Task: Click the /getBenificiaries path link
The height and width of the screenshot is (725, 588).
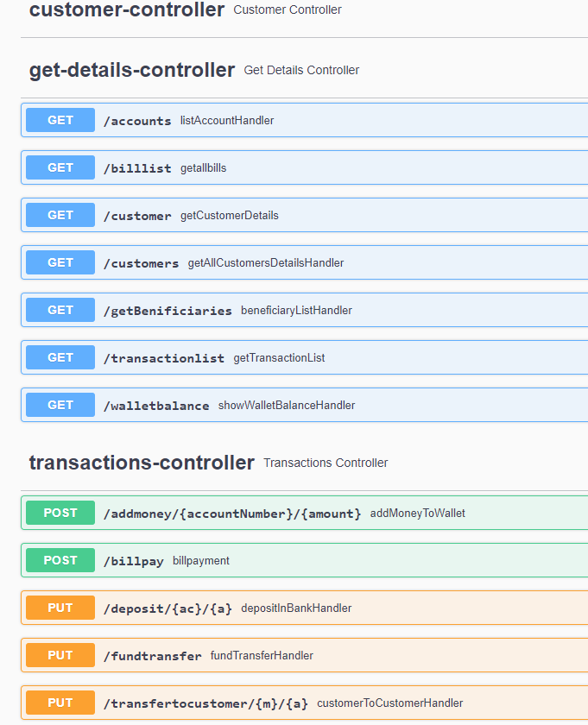Action: click(168, 311)
